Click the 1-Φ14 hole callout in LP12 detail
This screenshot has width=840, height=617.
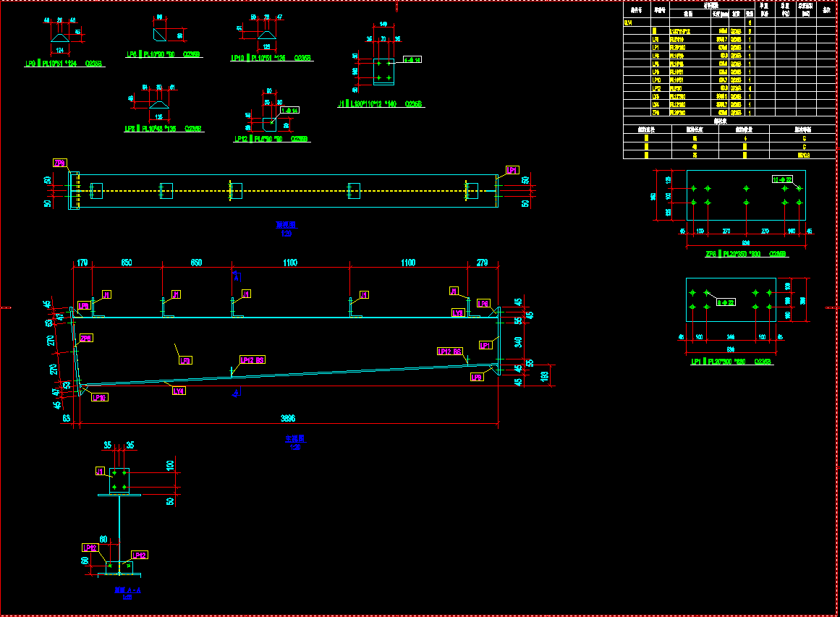coord(290,111)
